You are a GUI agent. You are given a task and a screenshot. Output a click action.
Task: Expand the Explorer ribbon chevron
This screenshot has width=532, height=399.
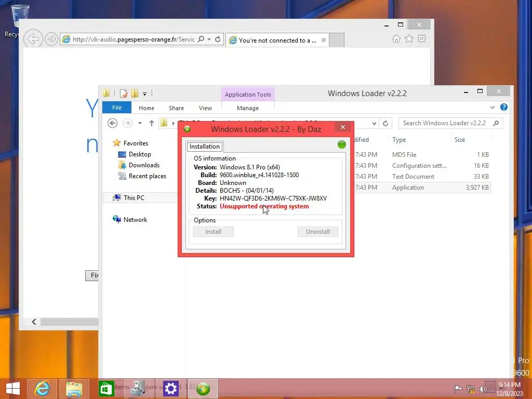point(493,107)
